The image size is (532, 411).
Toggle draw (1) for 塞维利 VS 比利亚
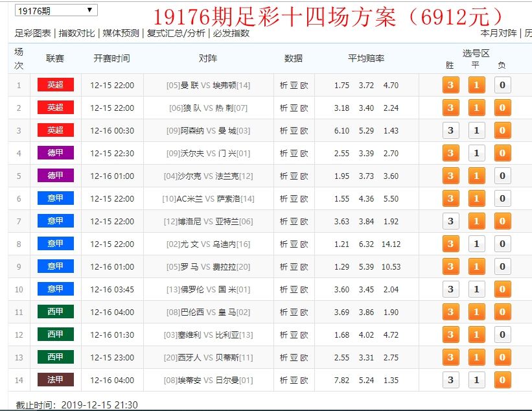[476, 335]
